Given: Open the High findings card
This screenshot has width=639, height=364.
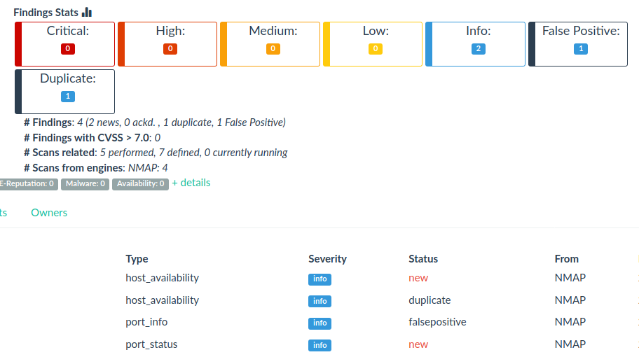Looking at the screenshot, I should point(167,44).
